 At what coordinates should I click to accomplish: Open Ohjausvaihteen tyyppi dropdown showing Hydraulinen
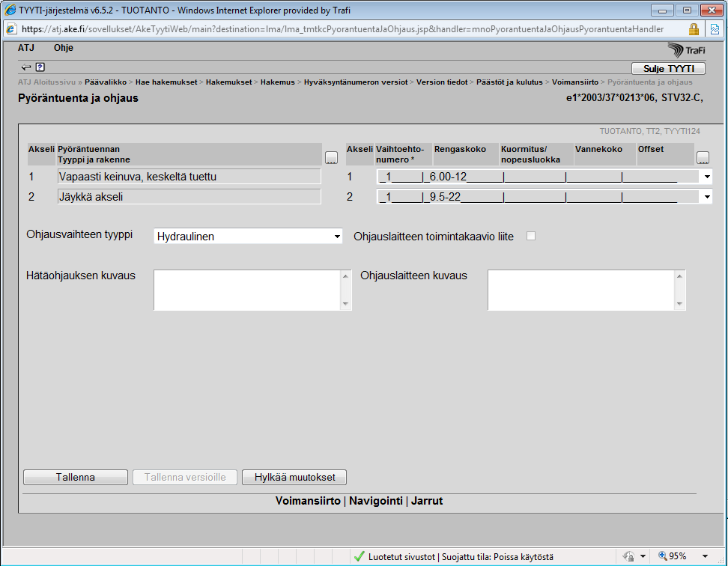tap(248, 236)
